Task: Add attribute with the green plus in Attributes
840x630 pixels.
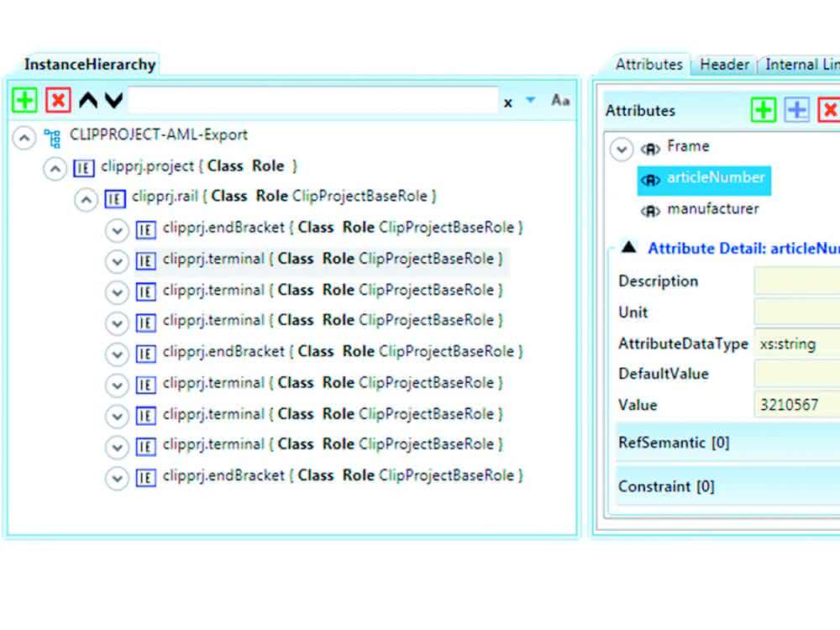Action: pyautogui.click(x=764, y=110)
